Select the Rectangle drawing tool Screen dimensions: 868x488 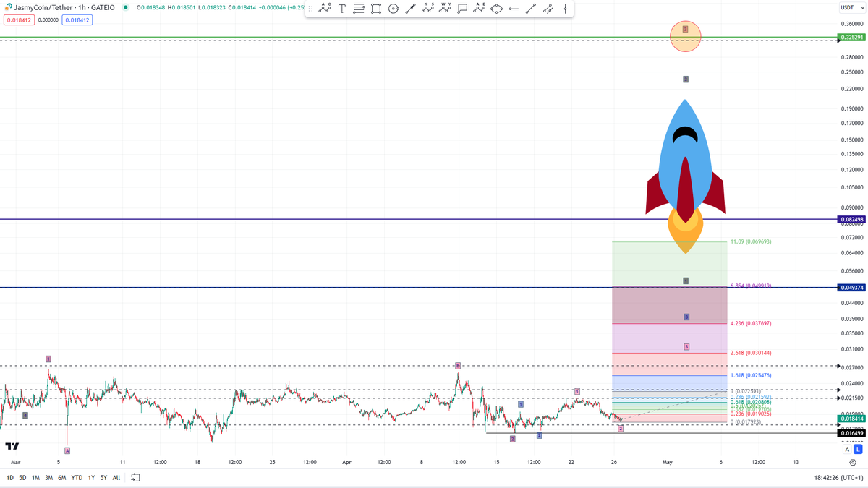[x=376, y=9]
